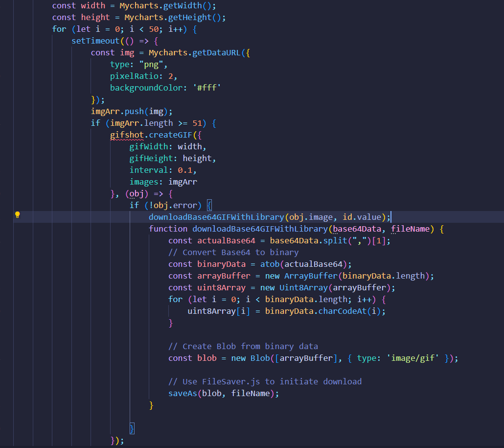Click id.value argument in download call
This screenshot has width=504, height=448.
369,217
